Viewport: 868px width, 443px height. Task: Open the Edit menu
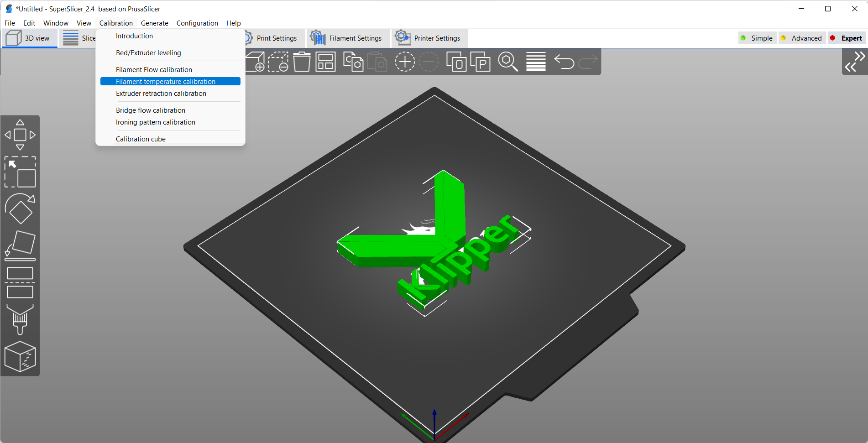coord(29,23)
